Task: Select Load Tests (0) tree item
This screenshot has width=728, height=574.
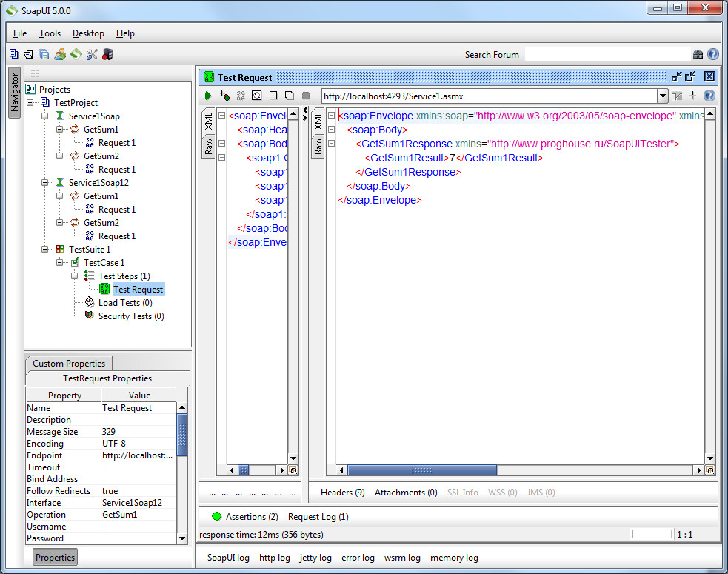Action: pos(125,303)
